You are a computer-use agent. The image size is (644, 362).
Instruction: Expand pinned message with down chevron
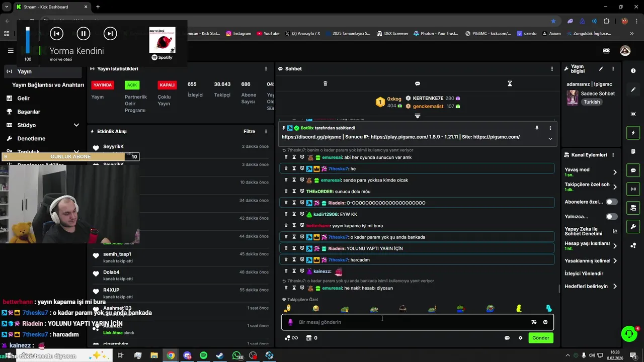550,139
